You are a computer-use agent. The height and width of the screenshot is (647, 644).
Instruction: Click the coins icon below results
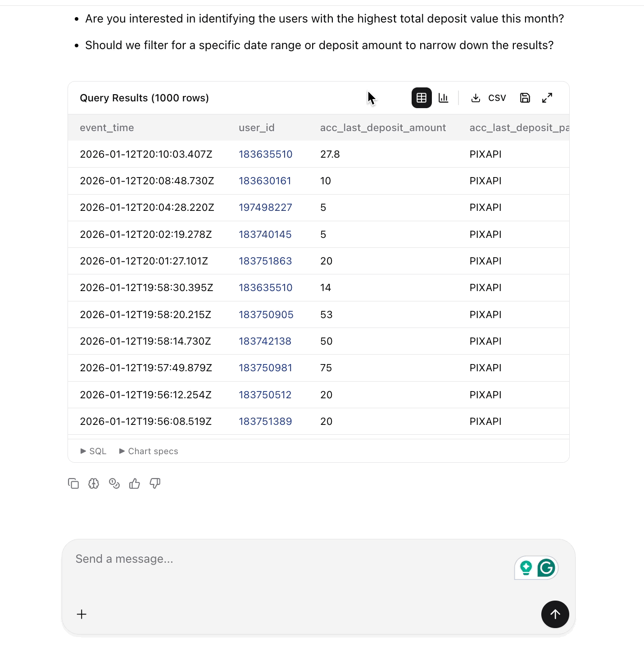pos(114,483)
